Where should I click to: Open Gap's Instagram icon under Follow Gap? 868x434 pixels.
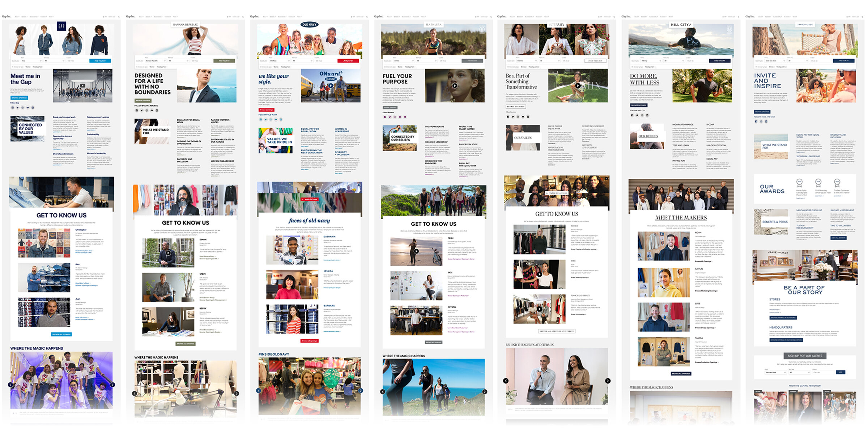point(22,107)
